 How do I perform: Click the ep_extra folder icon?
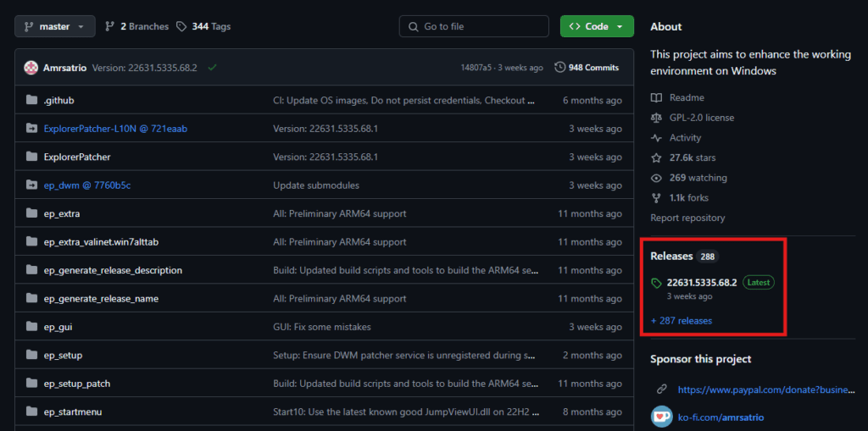31,213
